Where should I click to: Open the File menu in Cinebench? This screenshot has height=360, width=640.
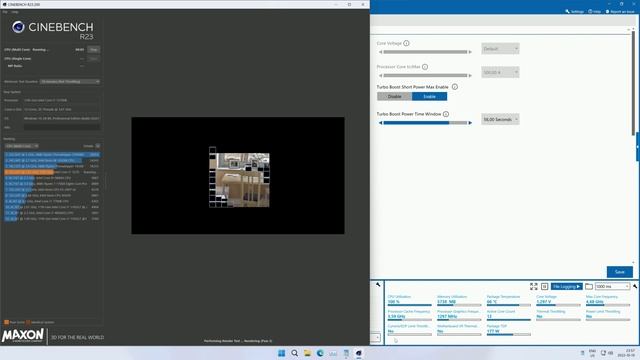click(x=5, y=12)
